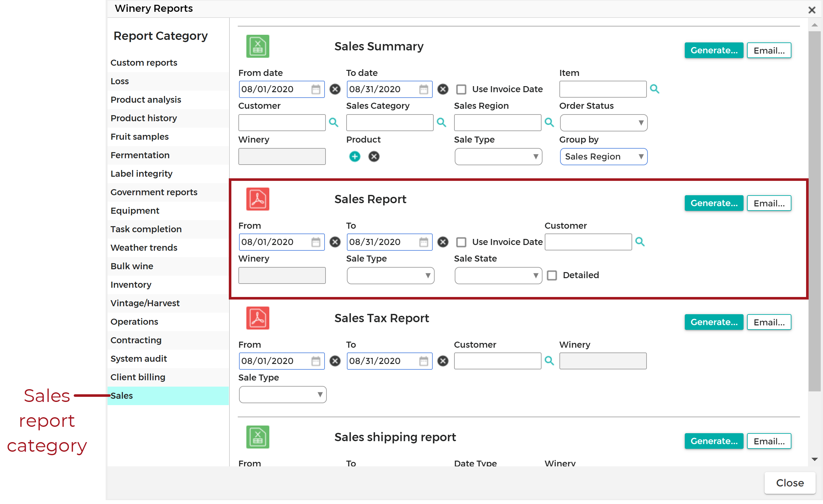Select Fermentation category
823x504 pixels.
(x=168, y=155)
